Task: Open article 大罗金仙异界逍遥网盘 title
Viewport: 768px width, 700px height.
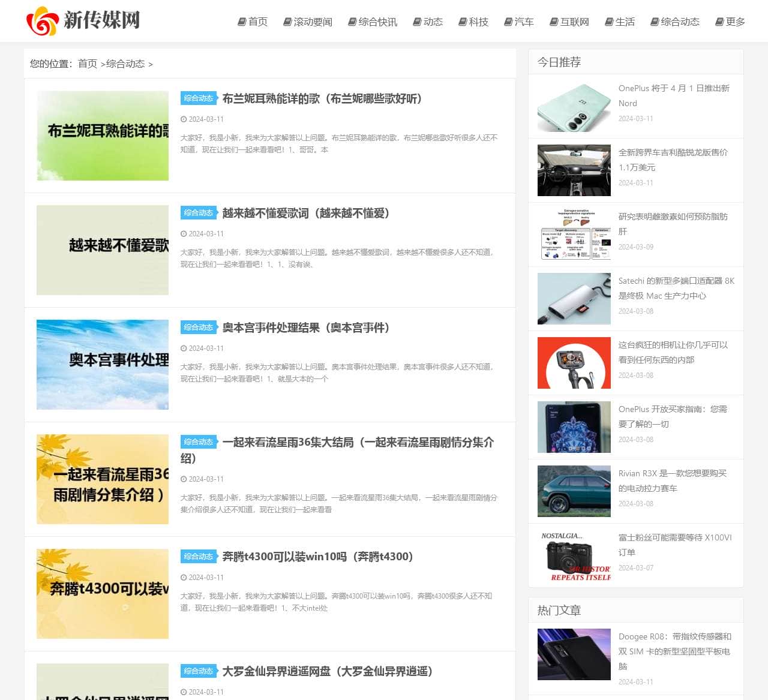Action: point(328,671)
